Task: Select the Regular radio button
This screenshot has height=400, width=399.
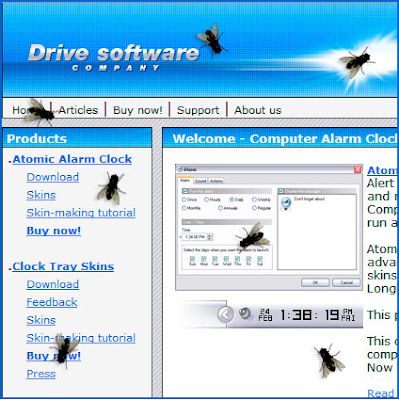Action: click(254, 208)
